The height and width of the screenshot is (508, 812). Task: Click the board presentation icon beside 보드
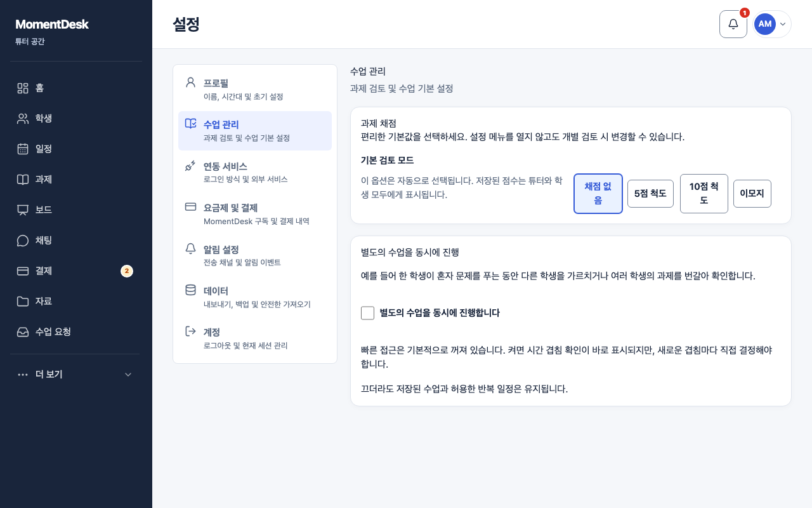point(23,210)
